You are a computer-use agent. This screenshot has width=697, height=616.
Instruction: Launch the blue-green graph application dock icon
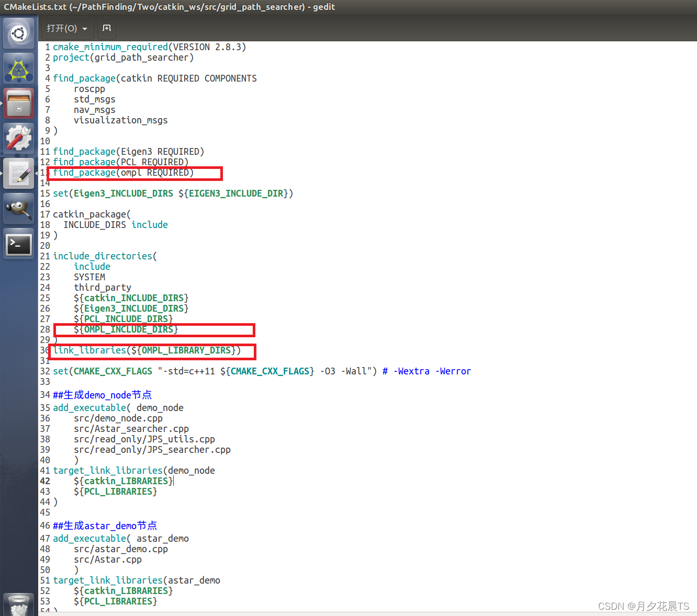tap(19, 69)
